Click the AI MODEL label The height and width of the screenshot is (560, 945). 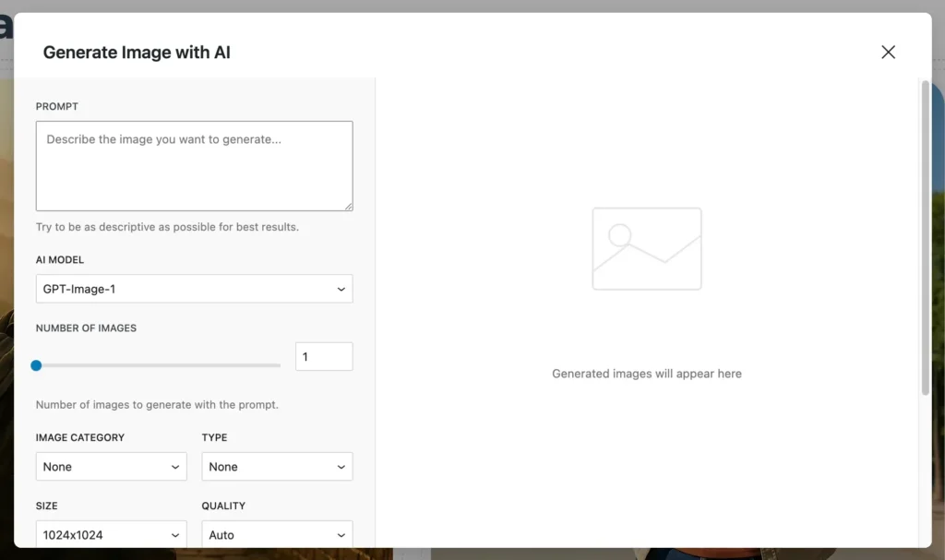point(60,260)
